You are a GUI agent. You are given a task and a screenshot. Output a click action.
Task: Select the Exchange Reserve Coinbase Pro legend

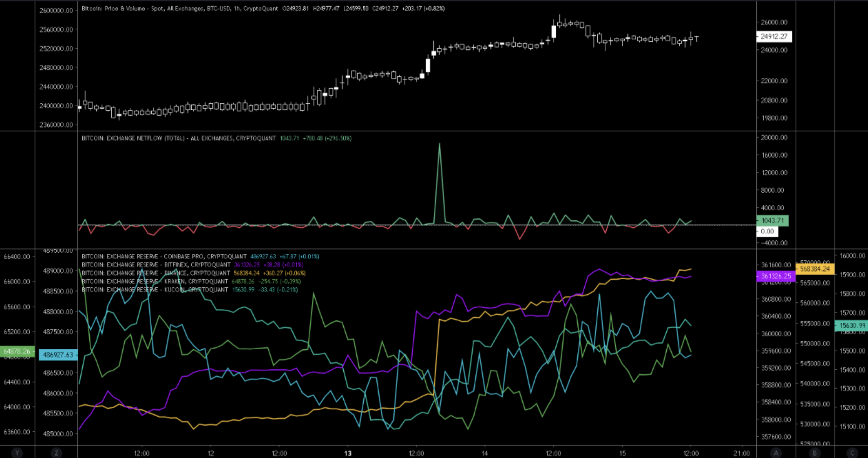(x=164, y=257)
